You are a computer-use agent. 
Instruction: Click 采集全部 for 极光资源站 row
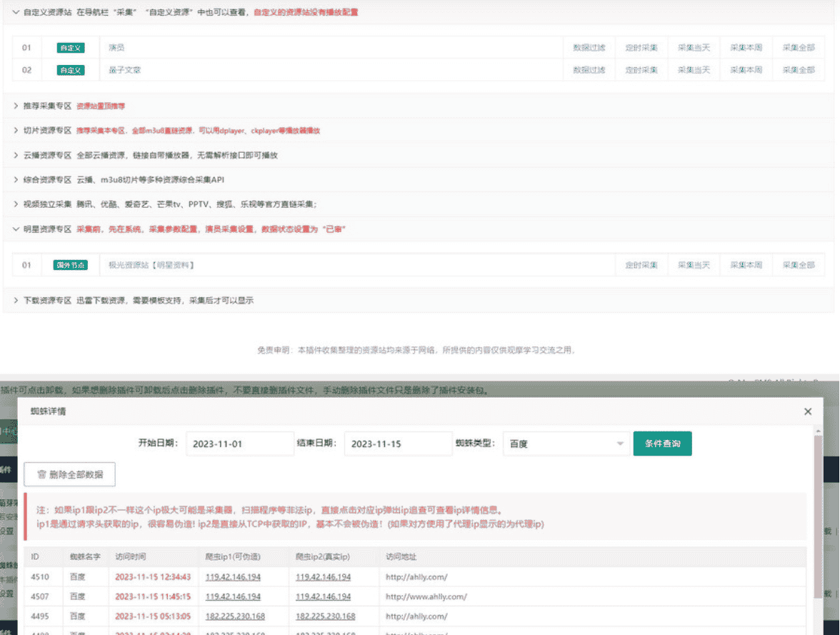point(798,265)
